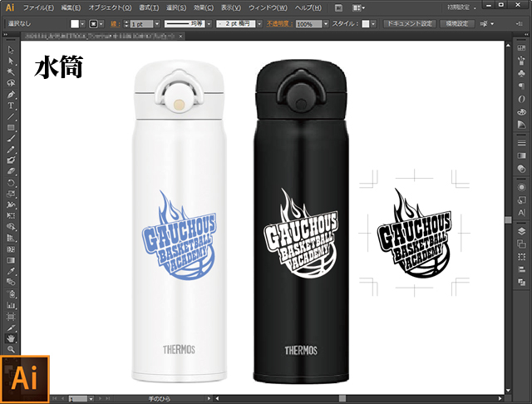
Task: Select the Line Segment tool
Action: tap(11, 116)
